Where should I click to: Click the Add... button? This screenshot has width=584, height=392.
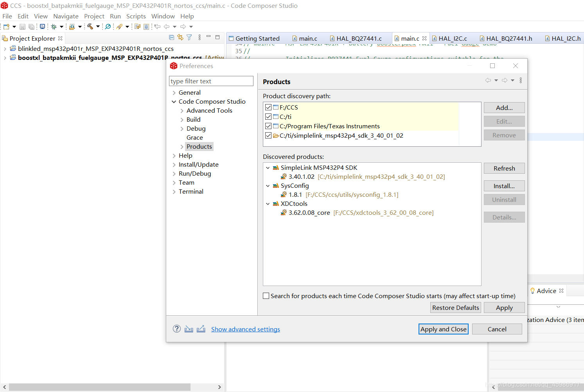[x=504, y=108]
